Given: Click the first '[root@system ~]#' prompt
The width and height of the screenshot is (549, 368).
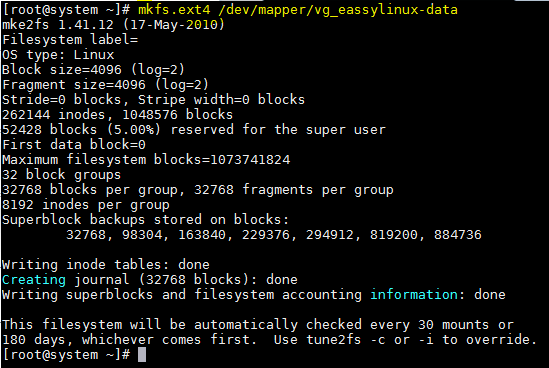Looking at the screenshot, I should click(66, 9).
